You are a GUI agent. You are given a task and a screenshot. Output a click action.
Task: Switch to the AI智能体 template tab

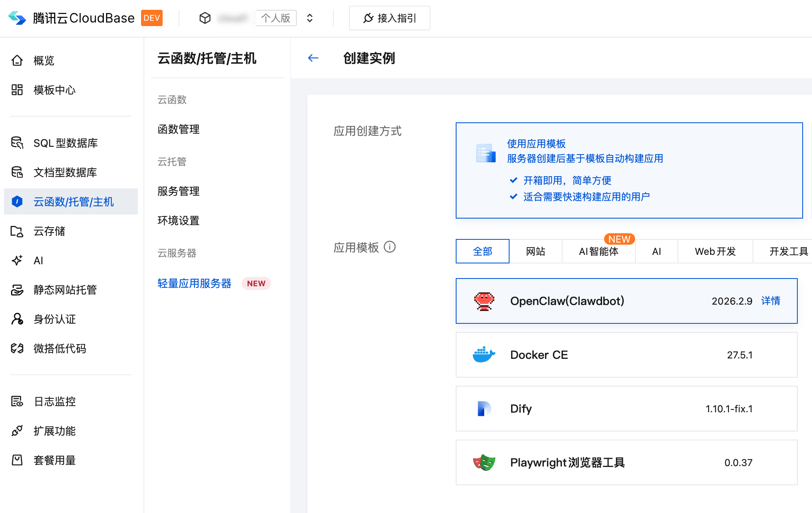pos(598,251)
